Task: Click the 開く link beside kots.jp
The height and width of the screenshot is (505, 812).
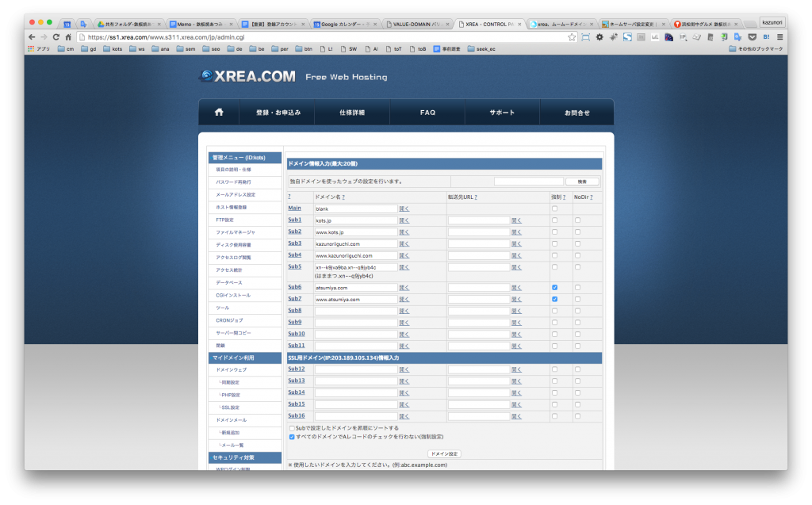Action: (404, 220)
